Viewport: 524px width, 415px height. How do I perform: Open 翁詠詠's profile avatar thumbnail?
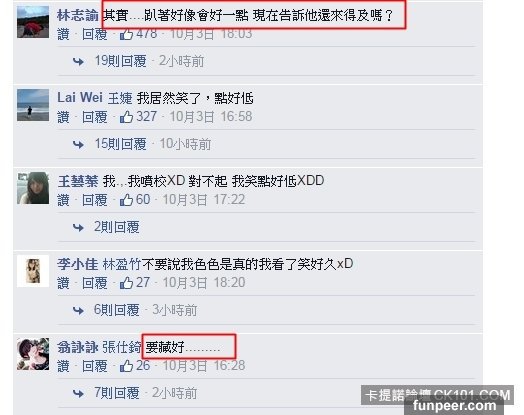(x=33, y=354)
